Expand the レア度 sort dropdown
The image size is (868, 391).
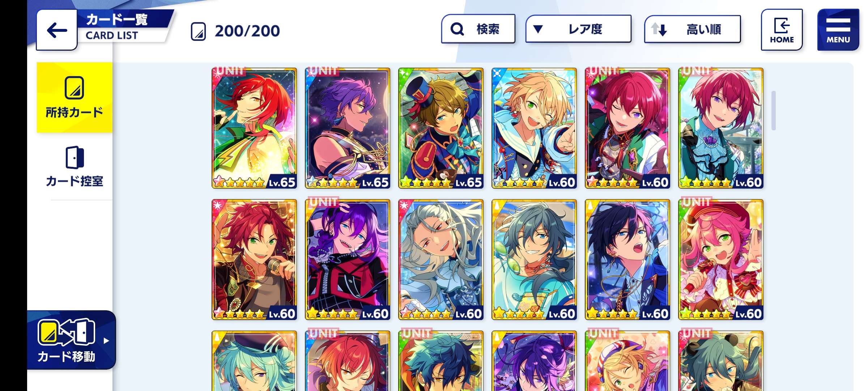[578, 29]
